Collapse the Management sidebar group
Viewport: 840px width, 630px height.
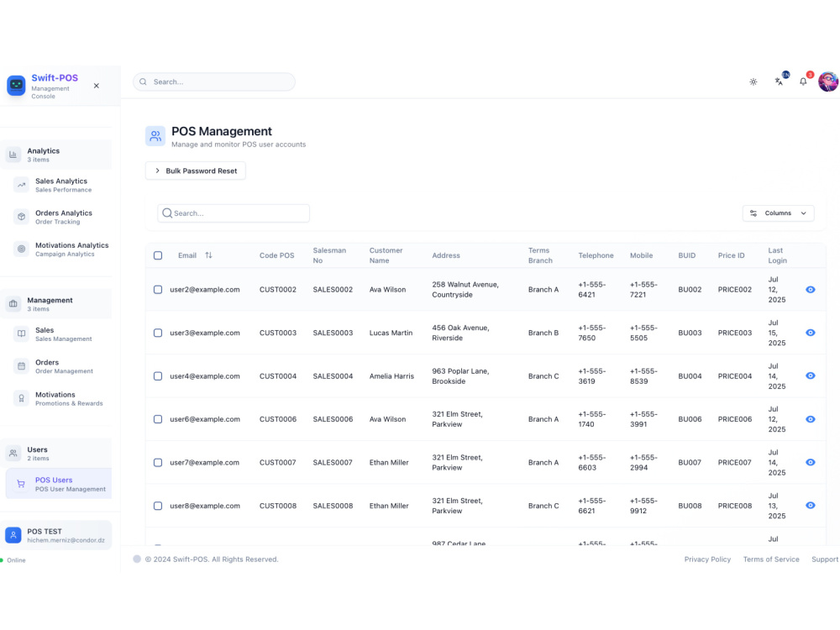click(56, 304)
